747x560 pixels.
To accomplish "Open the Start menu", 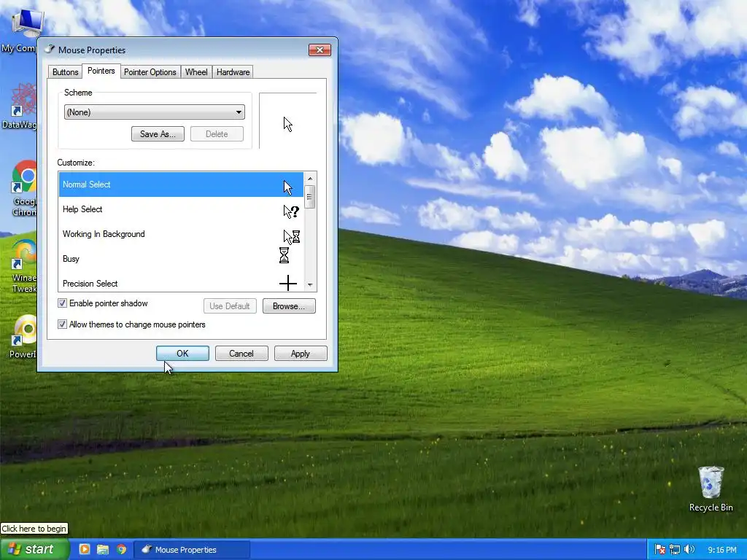I will coord(35,550).
